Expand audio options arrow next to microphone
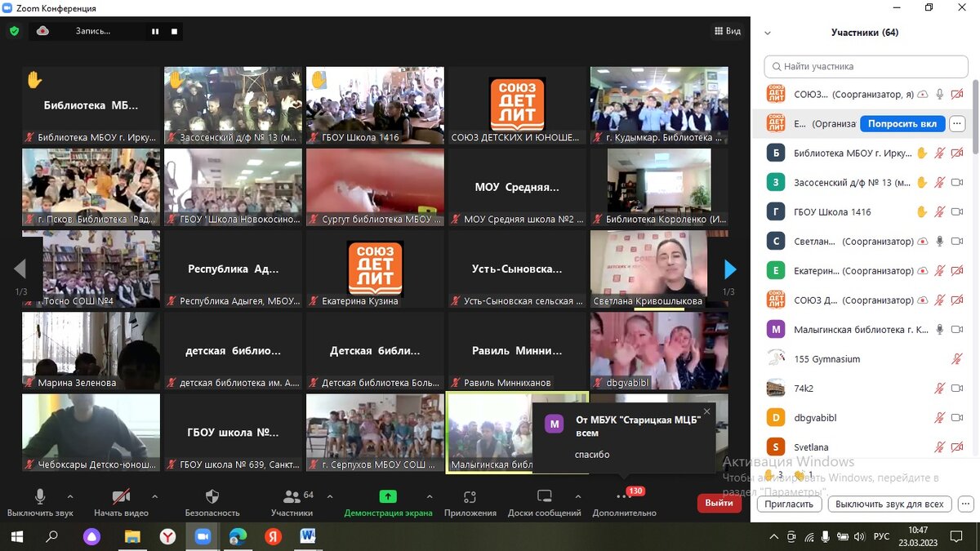Screen dimensions: 980x551 point(70,495)
